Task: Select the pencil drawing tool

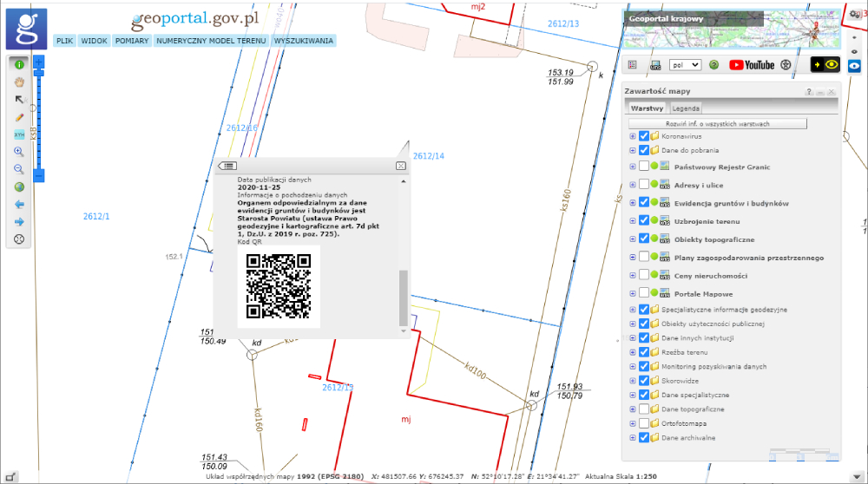Action: [19, 117]
